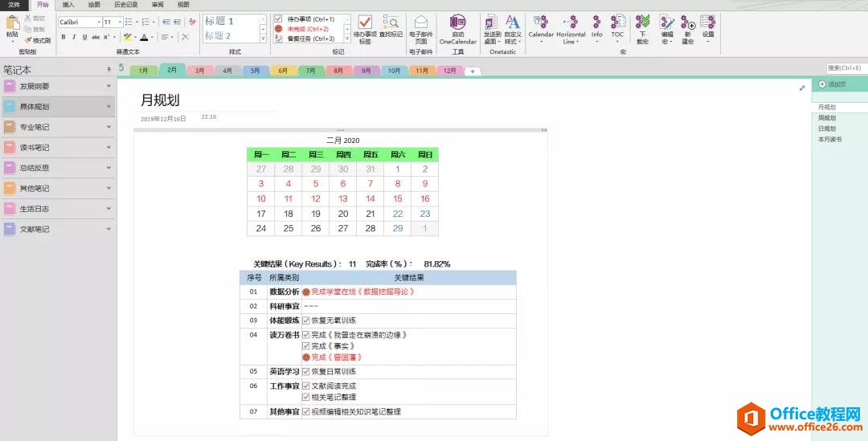Screen dimensions: 868x441
Task: Toggle the red tag on 完成学堂在线《数据挖掘导论》
Action: click(305, 292)
